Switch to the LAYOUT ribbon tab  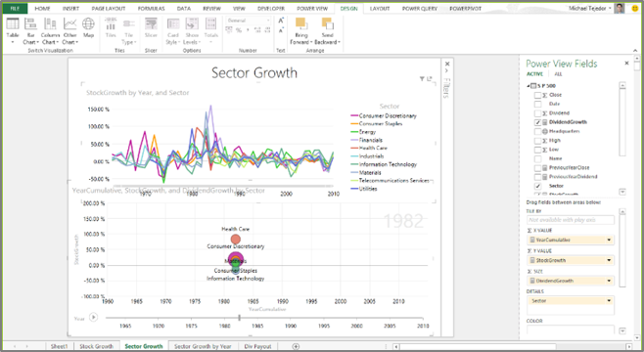(380, 8)
